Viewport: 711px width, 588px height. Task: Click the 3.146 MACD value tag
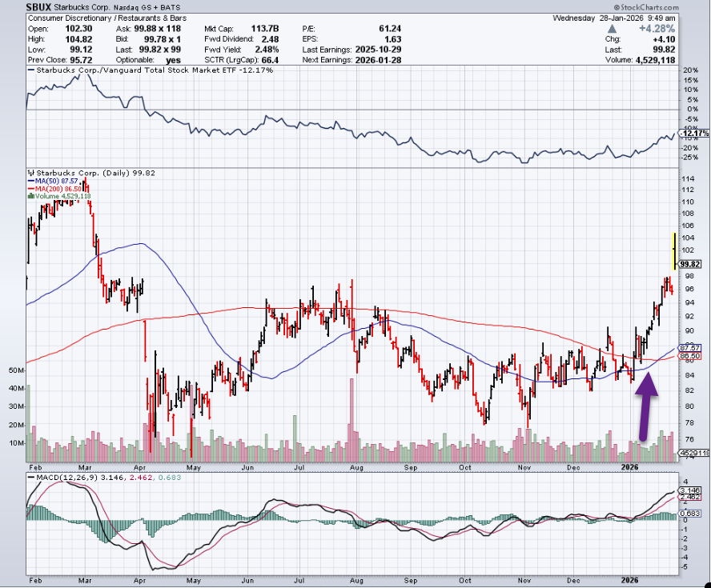tap(689, 490)
